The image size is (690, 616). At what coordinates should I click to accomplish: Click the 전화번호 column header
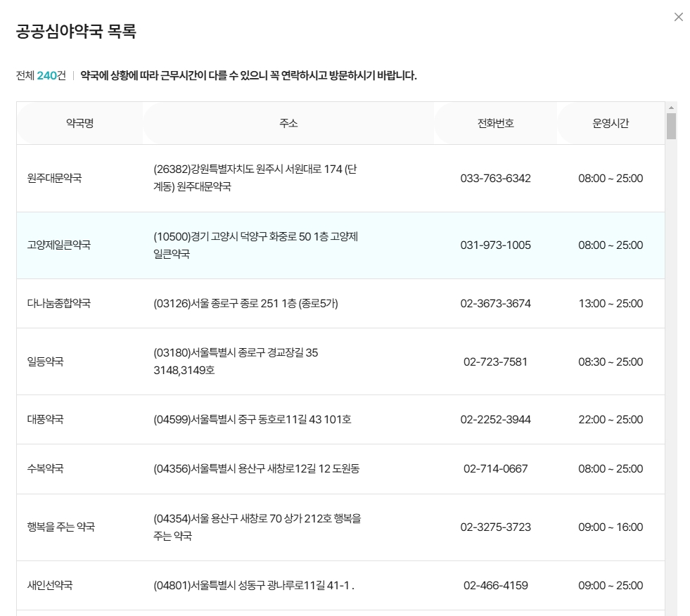coord(494,122)
